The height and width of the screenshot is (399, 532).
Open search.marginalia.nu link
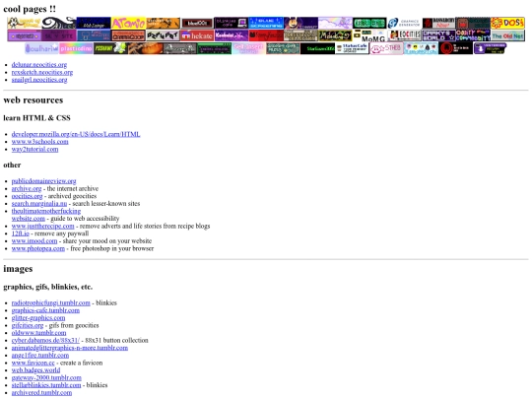39,204
